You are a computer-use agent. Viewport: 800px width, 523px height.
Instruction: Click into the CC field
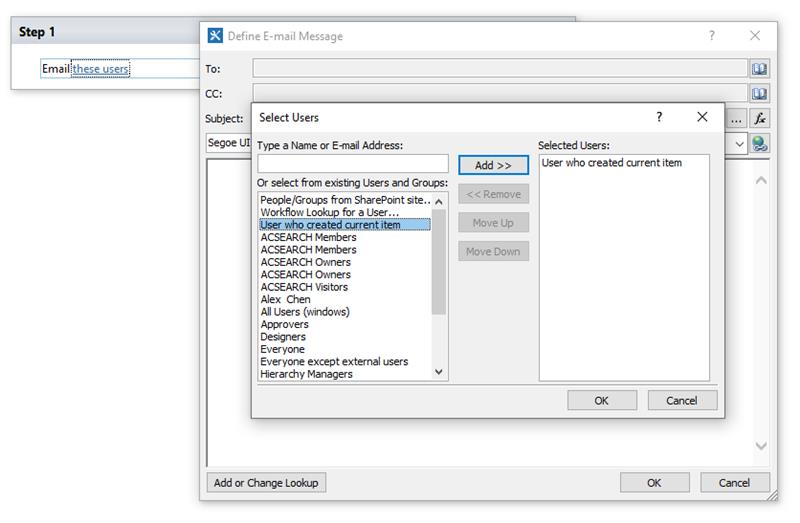[500, 93]
